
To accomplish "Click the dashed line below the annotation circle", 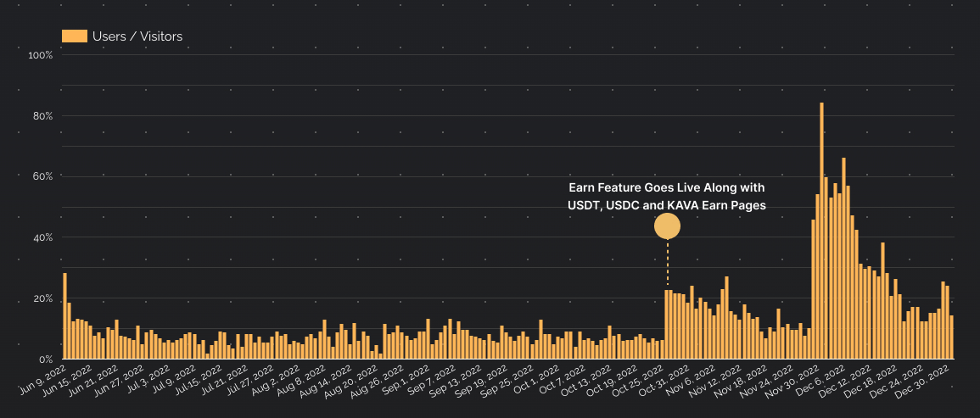I will click(668, 263).
